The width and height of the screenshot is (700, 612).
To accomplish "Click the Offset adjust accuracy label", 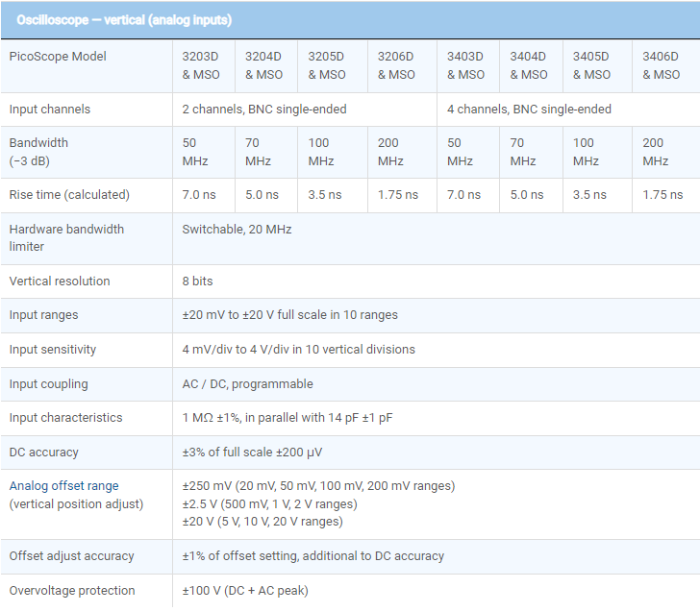I will pos(71,556).
